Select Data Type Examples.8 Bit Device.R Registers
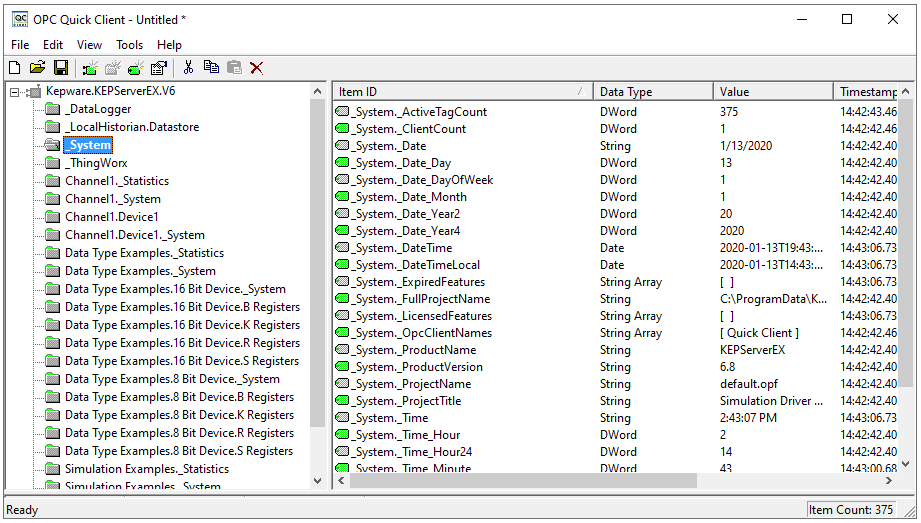Image resolution: width=921 pixels, height=523 pixels. [179, 433]
